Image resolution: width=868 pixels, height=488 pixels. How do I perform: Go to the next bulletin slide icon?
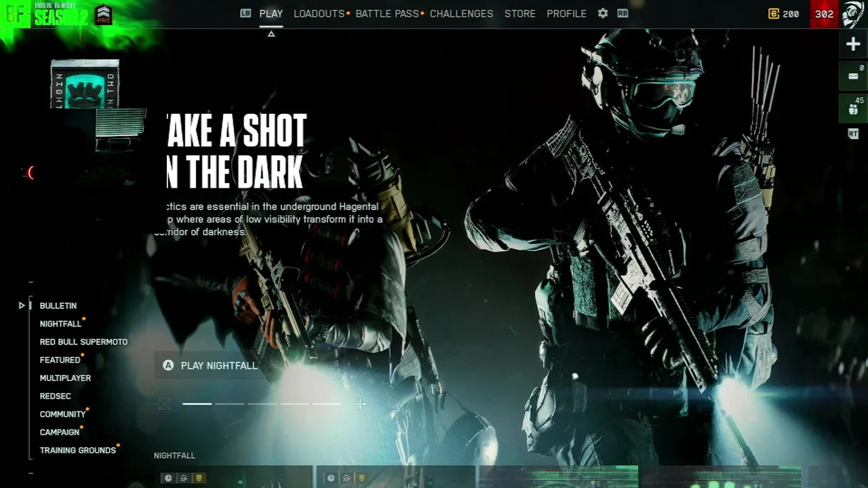[x=361, y=404]
